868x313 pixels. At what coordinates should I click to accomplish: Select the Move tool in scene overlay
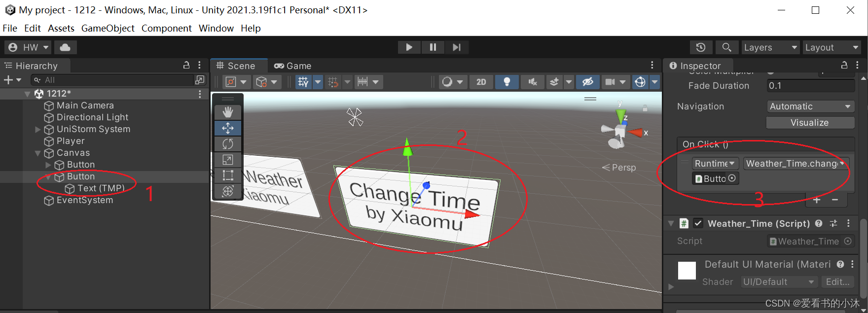tap(227, 128)
